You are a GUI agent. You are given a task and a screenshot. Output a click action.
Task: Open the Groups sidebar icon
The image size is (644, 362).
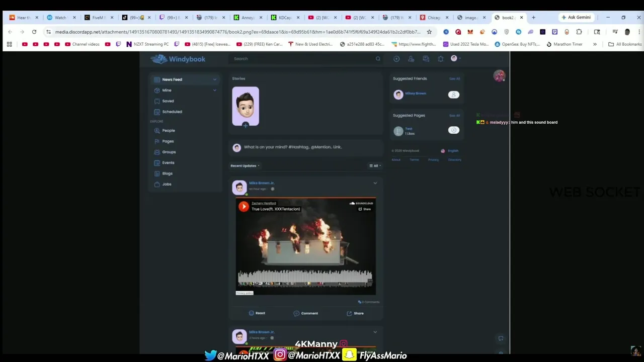(x=157, y=152)
